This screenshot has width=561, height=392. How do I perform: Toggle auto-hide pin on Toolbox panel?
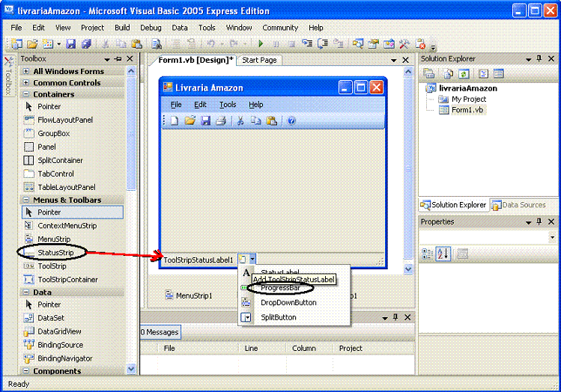pyautogui.click(x=118, y=58)
